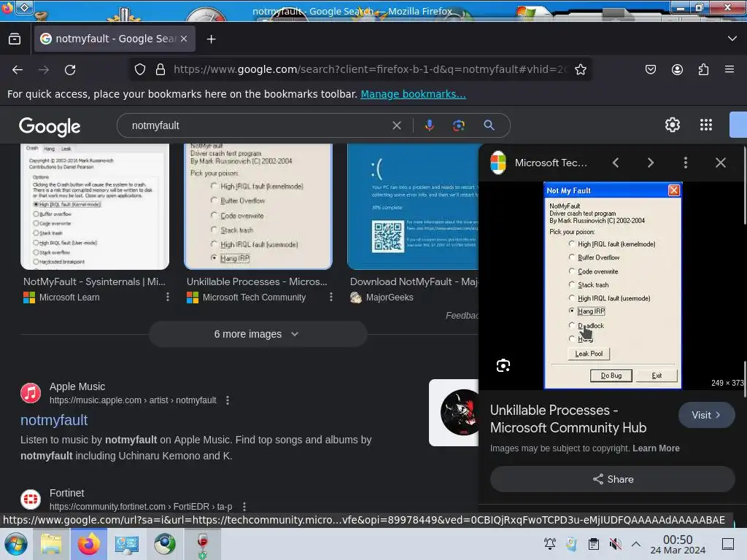Show next image in preview panel

click(x=650, y=163)
